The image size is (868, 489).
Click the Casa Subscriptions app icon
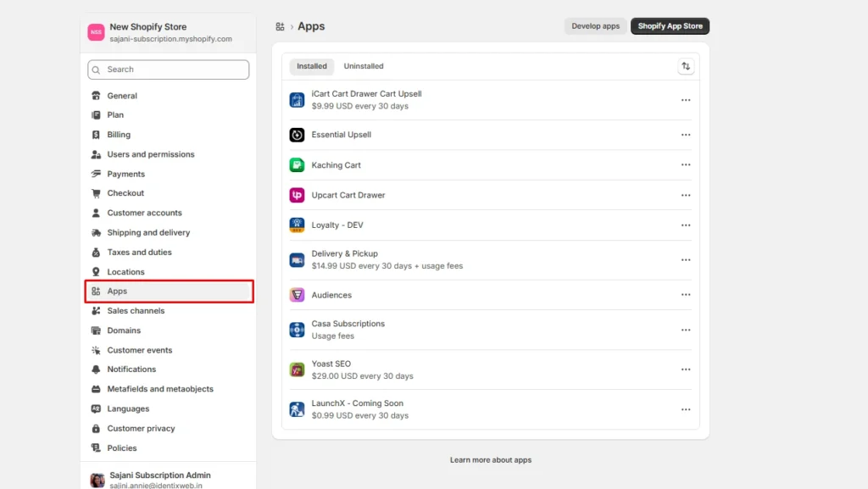(296, 330)
